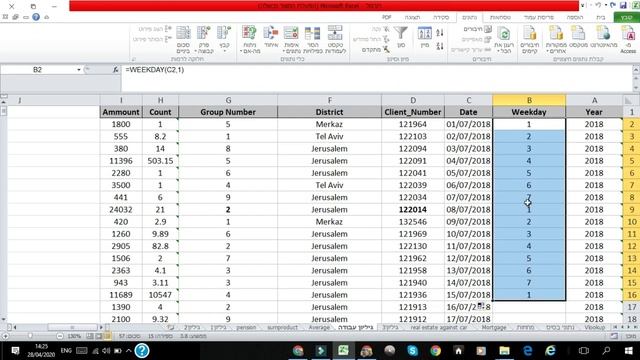
Task: Open the Name Box dropdown arrow
Action: pyautogui.click(x=78, y=70)
